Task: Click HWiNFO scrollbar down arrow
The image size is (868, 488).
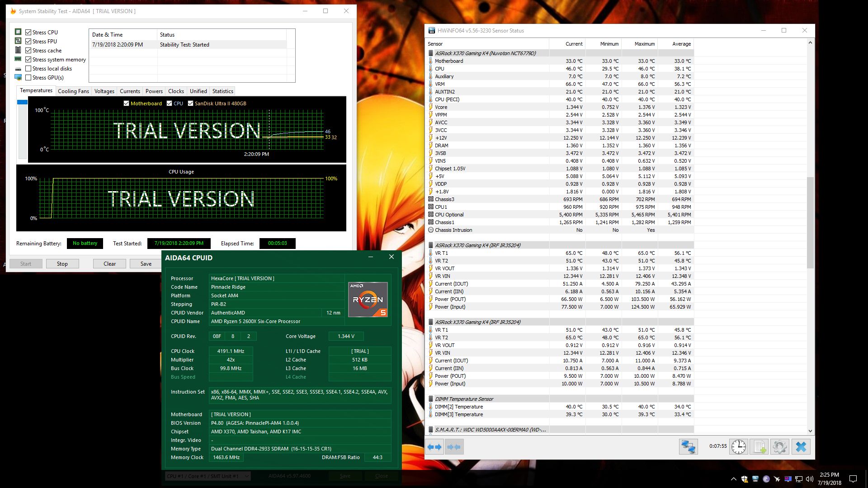Action: click(x=810, y=431)
